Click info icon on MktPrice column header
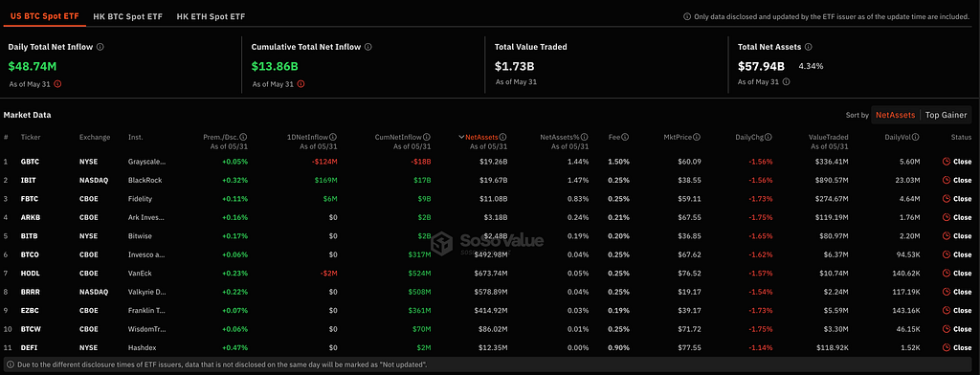980x375 pixels. click(697, 137)
